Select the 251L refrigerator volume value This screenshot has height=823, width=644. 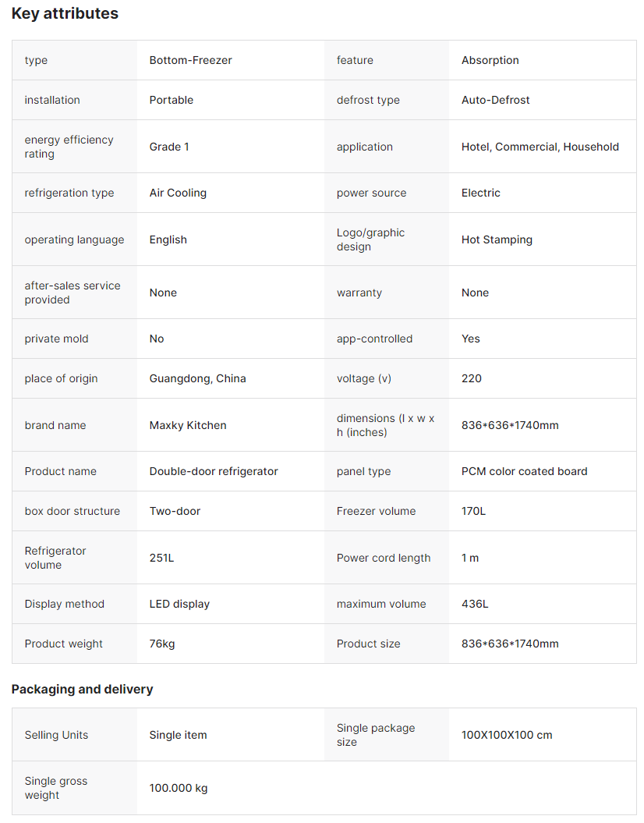(x=161, y=558)
